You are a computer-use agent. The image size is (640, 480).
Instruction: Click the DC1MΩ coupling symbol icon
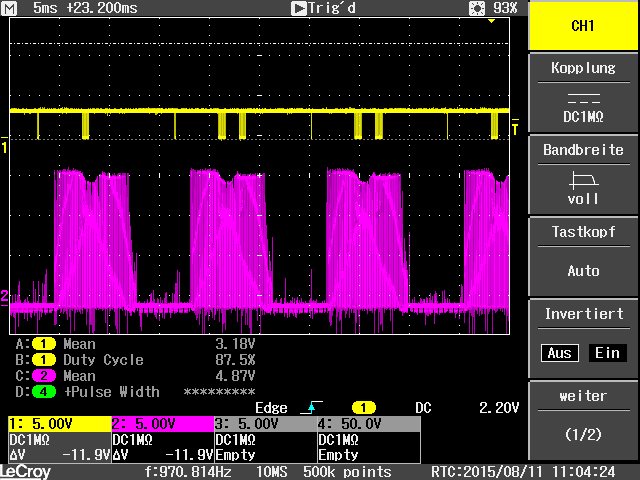coord(583,98)
